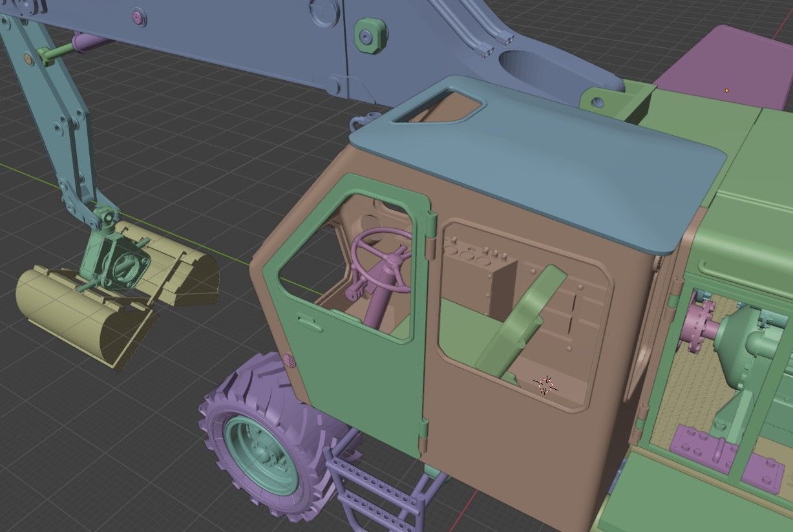793x532 pixels.
Task: Select the purple hydraulic cylinder near the dipper arm
Action: [90, 42]
